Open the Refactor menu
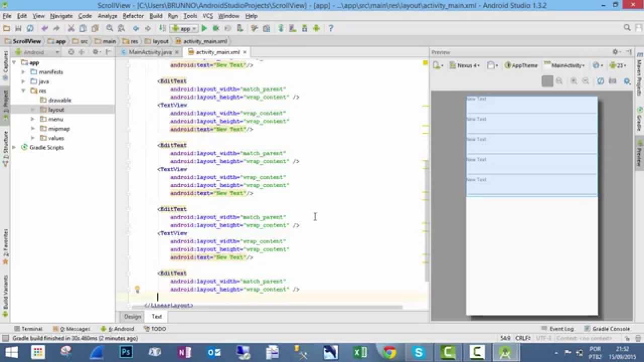 pyautogui.click(x=133, y=16)
